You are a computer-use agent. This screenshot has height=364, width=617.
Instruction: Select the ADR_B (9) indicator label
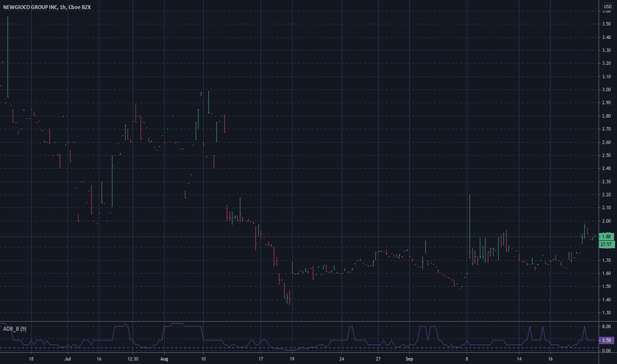15,328
